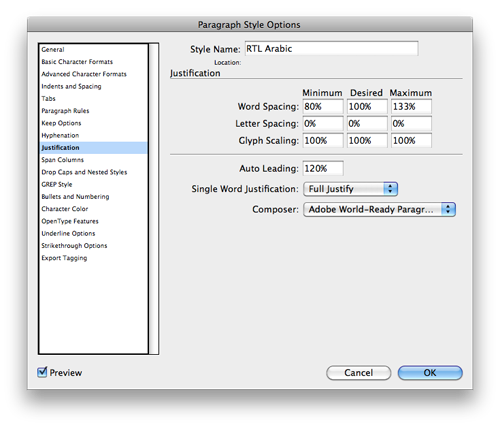The height and width of the screenshot is (427, 500).
Task: Click Word Spacing Desired field
Action: pos(367,107)
